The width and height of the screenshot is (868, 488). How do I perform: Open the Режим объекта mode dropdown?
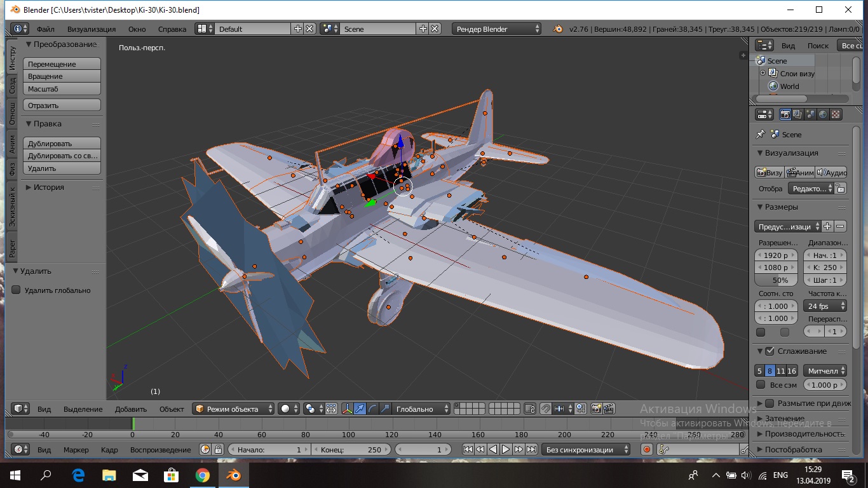[x=234, y=409]
